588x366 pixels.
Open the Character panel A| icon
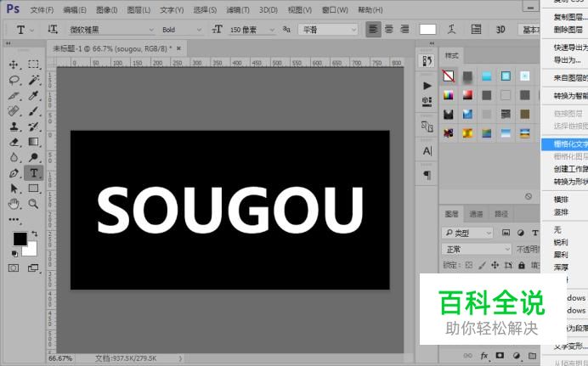tap(427, 151)
